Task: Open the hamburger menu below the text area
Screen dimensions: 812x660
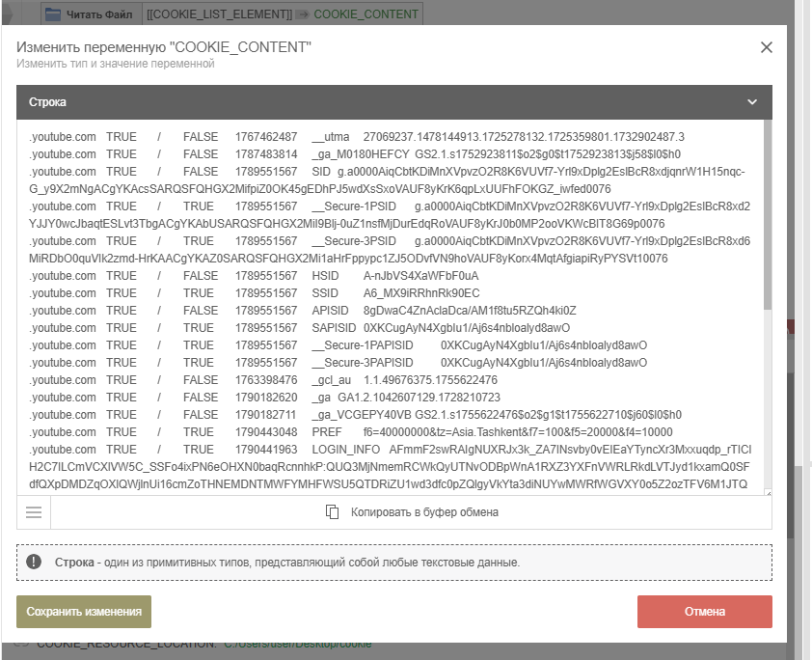Action: coord(34,512)
